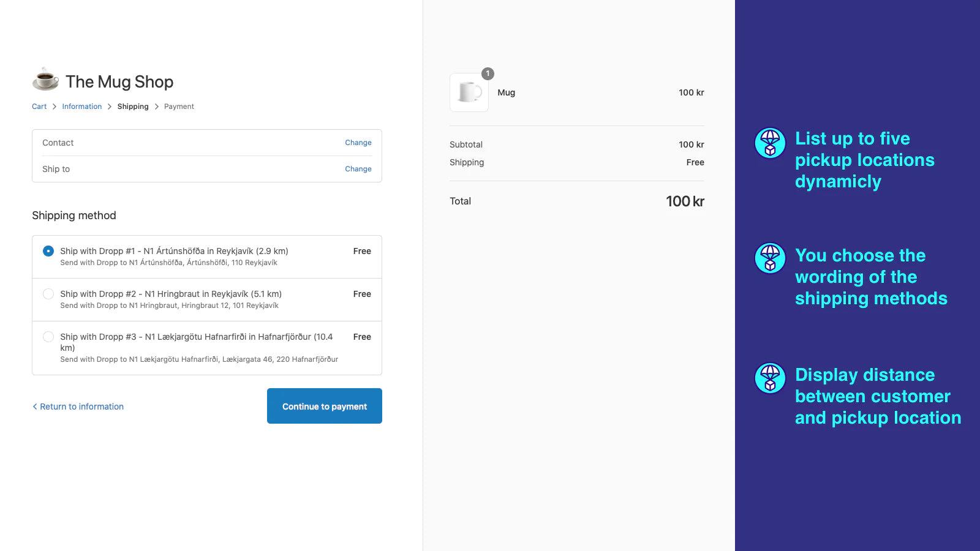Click the parachute icon beside "List up to five"

[770, 143]
